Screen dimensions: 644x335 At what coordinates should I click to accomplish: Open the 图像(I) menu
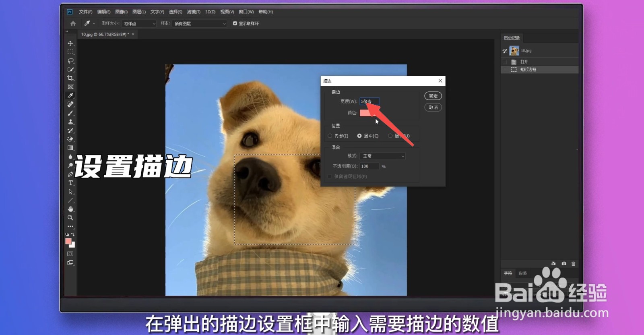point(121,12)
